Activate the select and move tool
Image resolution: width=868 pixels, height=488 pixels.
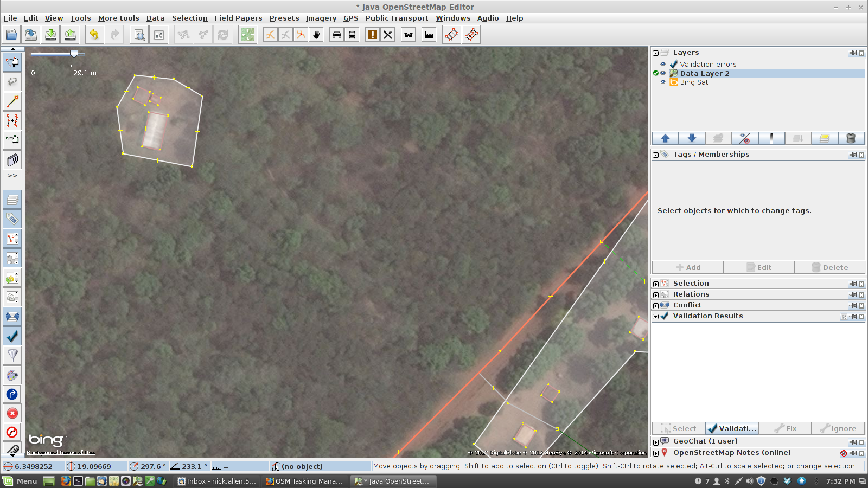(x=12, y=62)
